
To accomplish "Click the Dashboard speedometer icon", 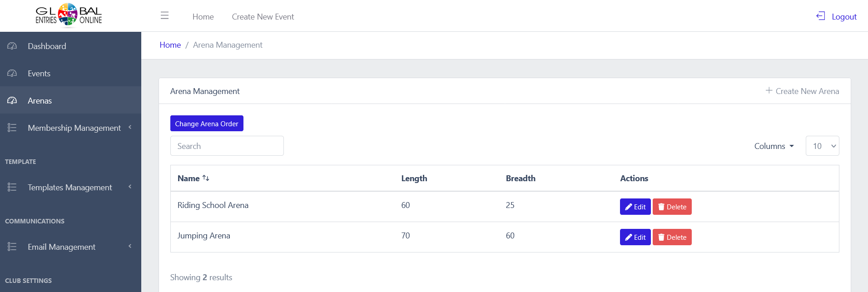I will click(12, 46).
